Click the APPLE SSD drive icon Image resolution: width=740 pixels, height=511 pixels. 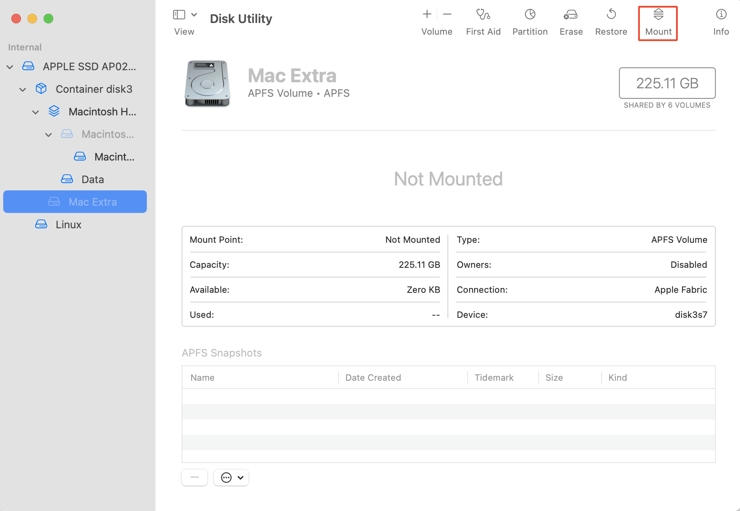point(28,66)
